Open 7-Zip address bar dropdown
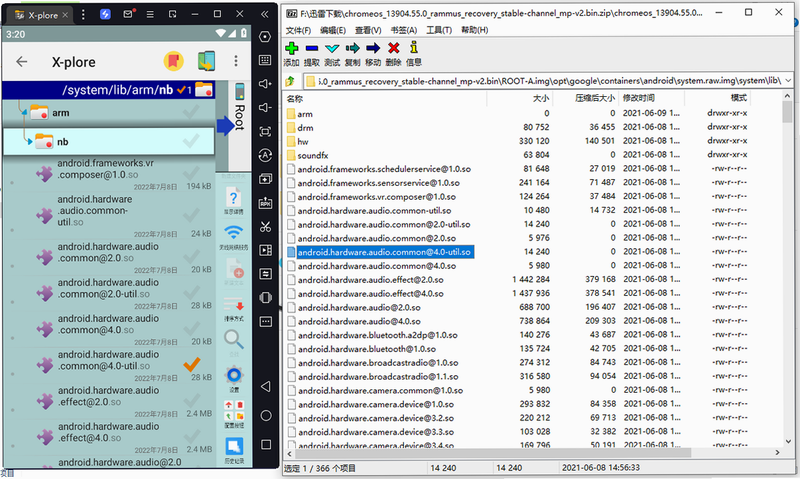Screen dimensions: 800x479 [x=788, y=81]
